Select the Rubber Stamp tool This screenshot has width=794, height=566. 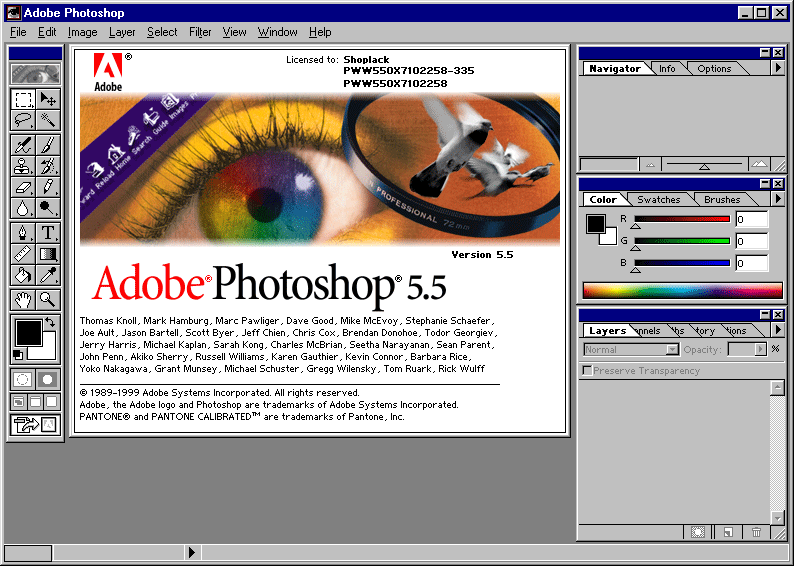23,166
